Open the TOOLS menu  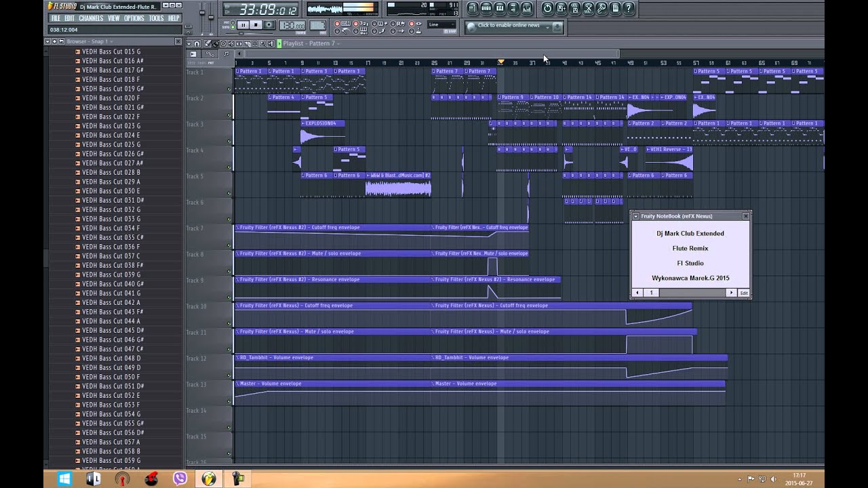(156, 18)
